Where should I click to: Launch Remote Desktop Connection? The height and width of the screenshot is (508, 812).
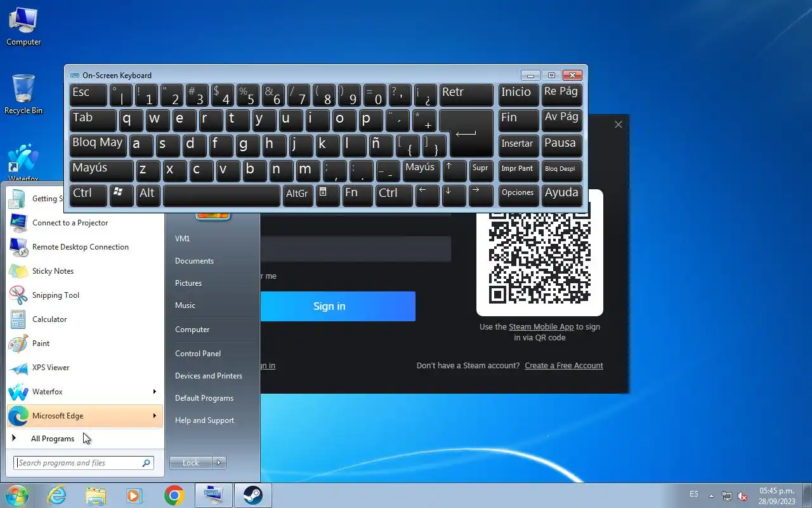85,247
